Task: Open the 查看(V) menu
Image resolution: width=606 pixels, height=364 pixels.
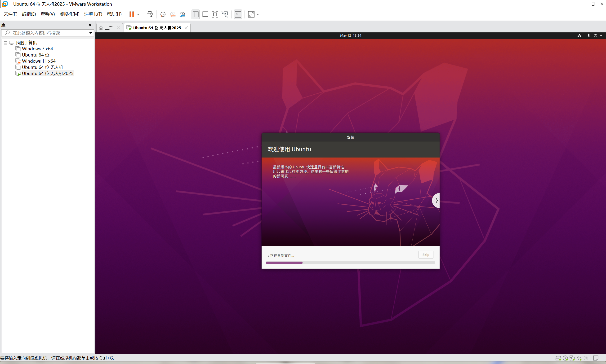Action: (x=48, y=14)
